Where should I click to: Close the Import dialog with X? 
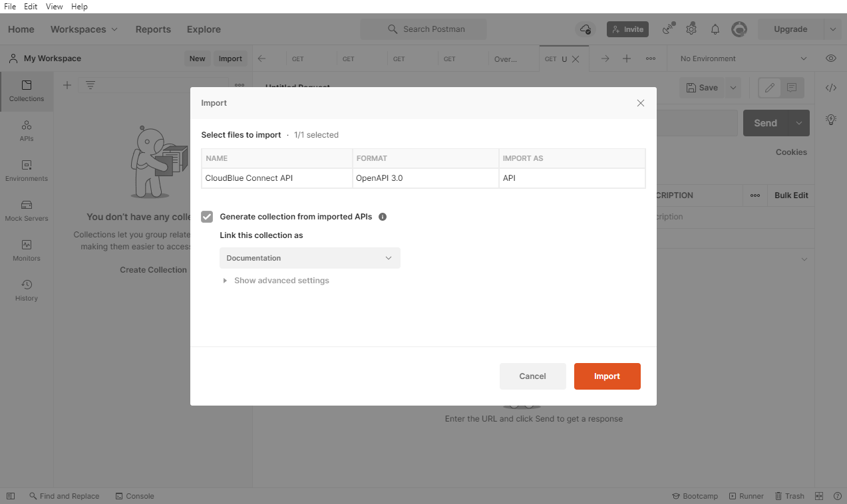coord(641,103)
